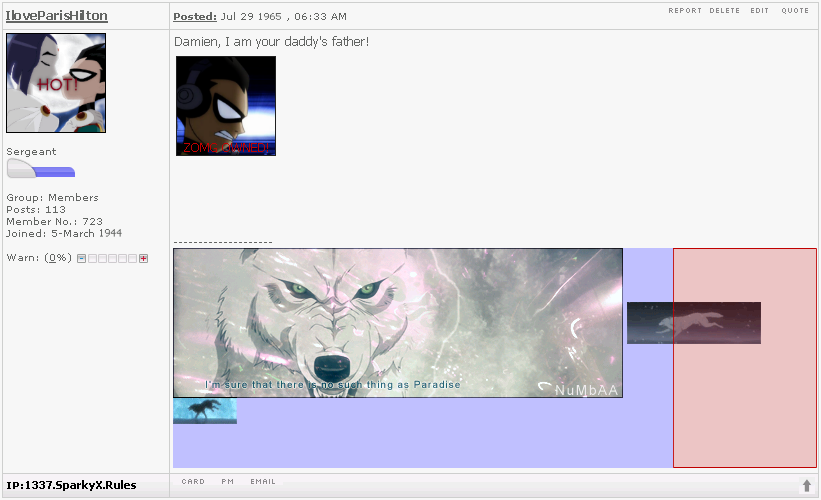Click the EDIT post button
This screenshot has width=821, height=500.
tap(759, 10)
